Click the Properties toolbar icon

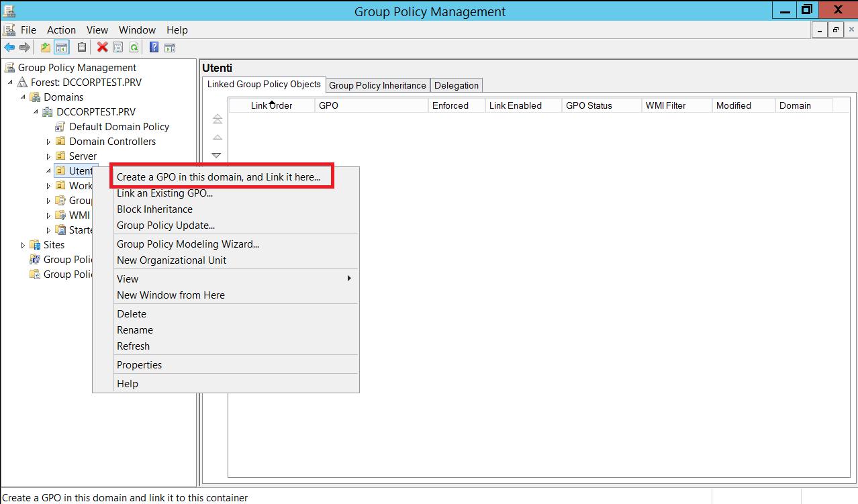pos(118,47)
